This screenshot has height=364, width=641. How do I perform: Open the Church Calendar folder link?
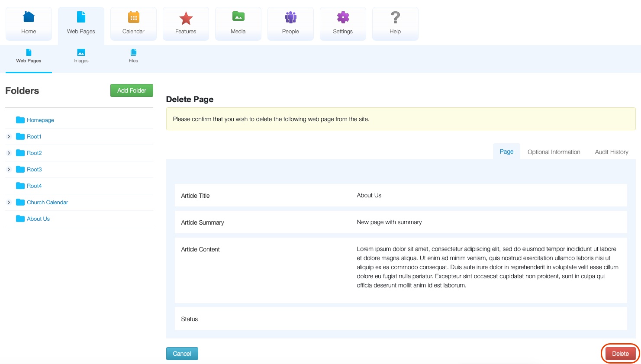47,202
